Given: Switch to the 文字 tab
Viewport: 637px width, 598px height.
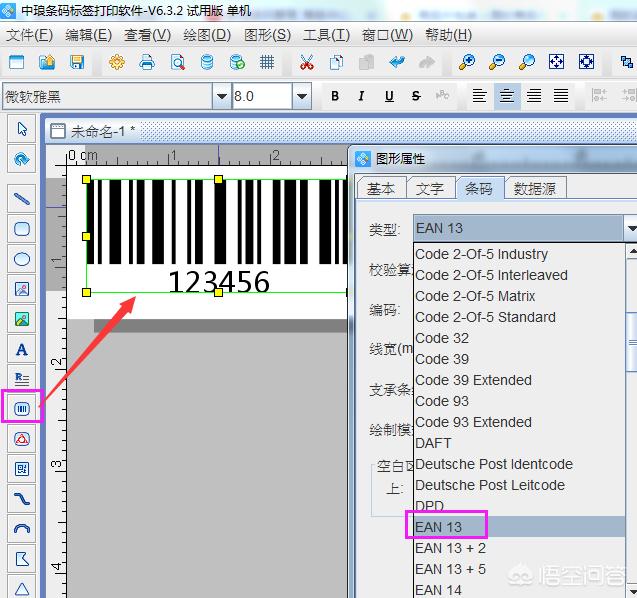Looking at the screenshot, I should [x=430, y=188].
